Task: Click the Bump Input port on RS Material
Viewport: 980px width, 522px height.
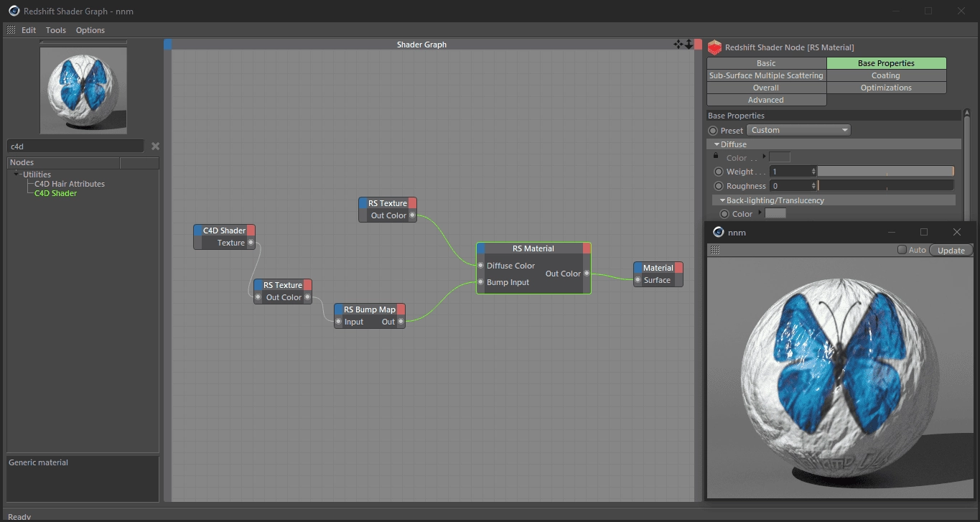Action: 481,282
